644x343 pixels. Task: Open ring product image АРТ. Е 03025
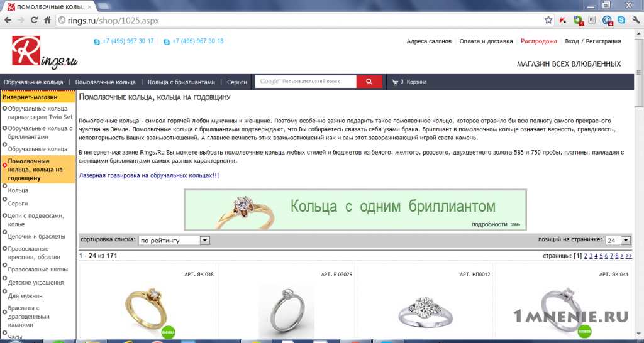pyautogui.click(x=286, y=310)
